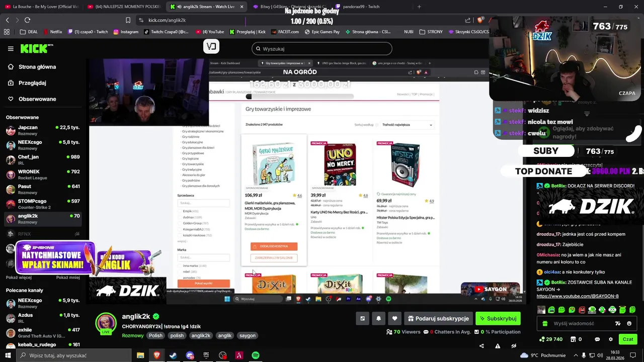Open the SAYGON YouTube link in chat
Screen dimensions: 644x362
click(x=578, y=296)
